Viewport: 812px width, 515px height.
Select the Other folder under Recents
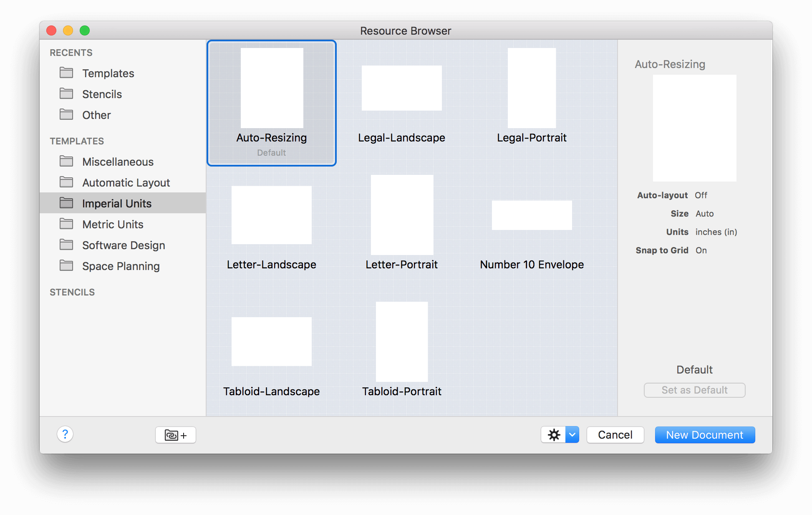123,115
